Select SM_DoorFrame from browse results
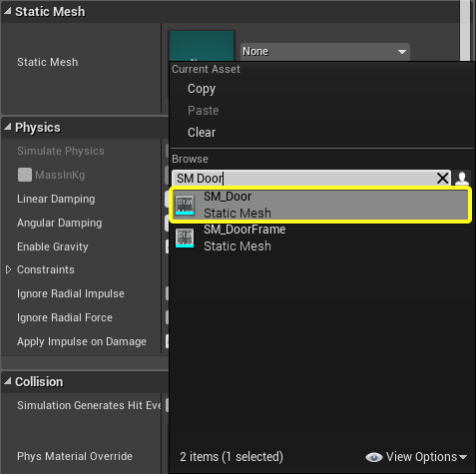The width and height of the screenshot is (476, 474). coord(321,237)
